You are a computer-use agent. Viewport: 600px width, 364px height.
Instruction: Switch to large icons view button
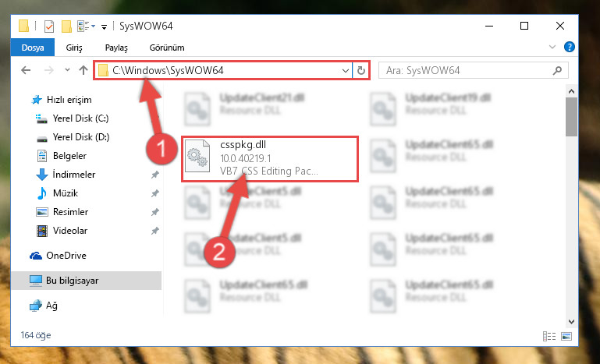(566, 336)
